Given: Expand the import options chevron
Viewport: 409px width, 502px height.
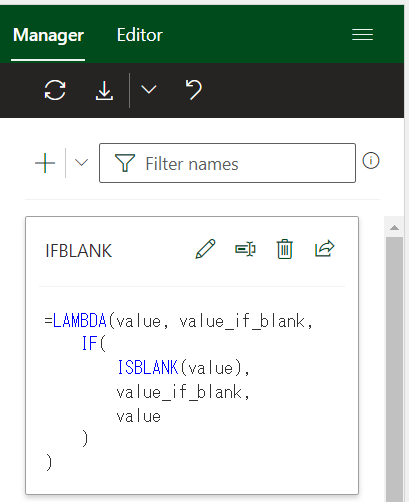Looking at the screenshot, I should click(x=149, y=89).
